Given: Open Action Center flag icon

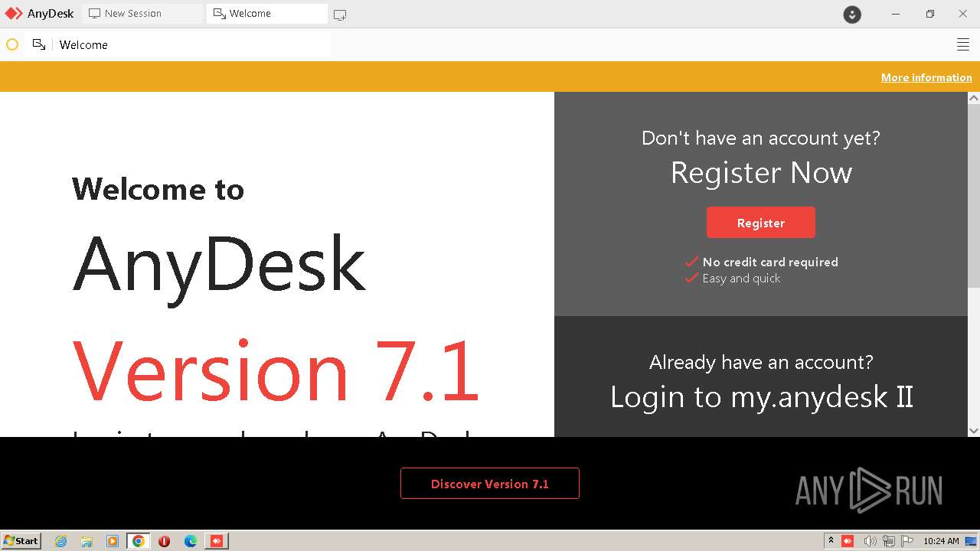Looking at the screenshot, I should click(907, 541).
